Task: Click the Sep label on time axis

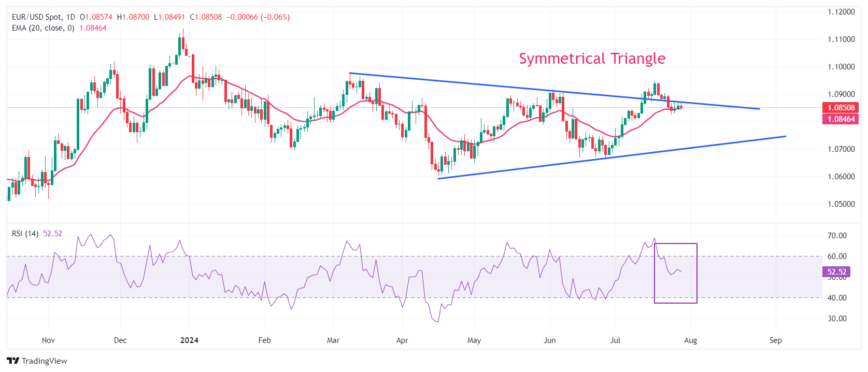Action: point(775,340)
